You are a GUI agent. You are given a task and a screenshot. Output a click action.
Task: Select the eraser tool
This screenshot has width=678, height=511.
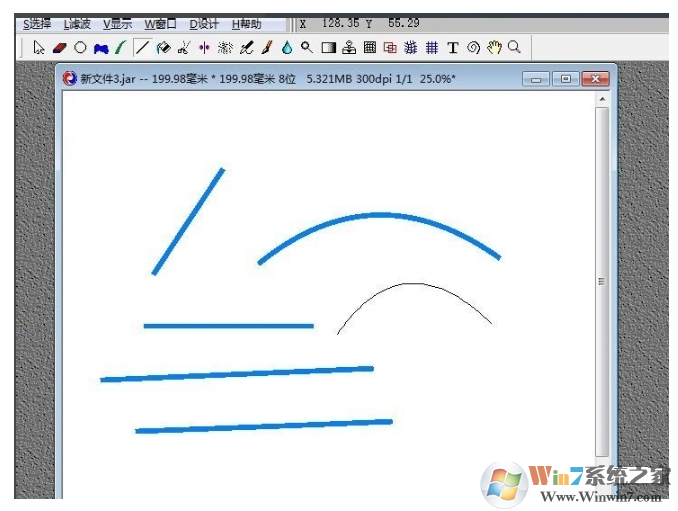[x=59, y=47]
